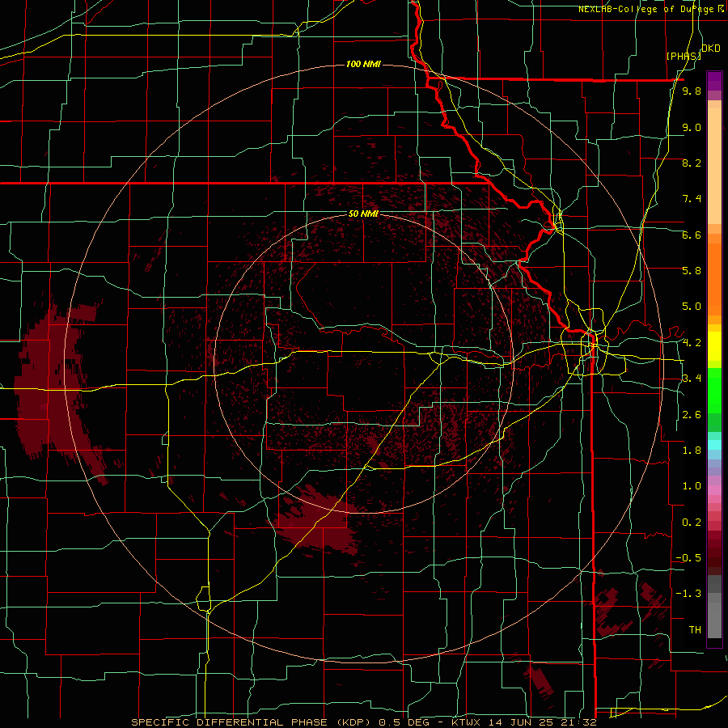Click the '4.2' legend value
728x728 pixels.
pos(692,343)
